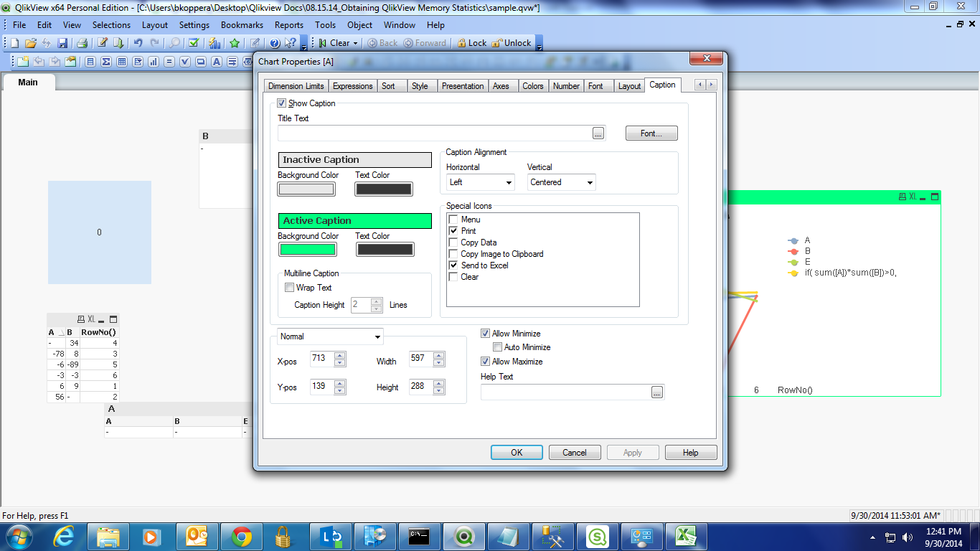The width and height of the screenshot is (980, 551).
Task: Open Internet Explorer from the taskbar
Action: pos(65,537)
